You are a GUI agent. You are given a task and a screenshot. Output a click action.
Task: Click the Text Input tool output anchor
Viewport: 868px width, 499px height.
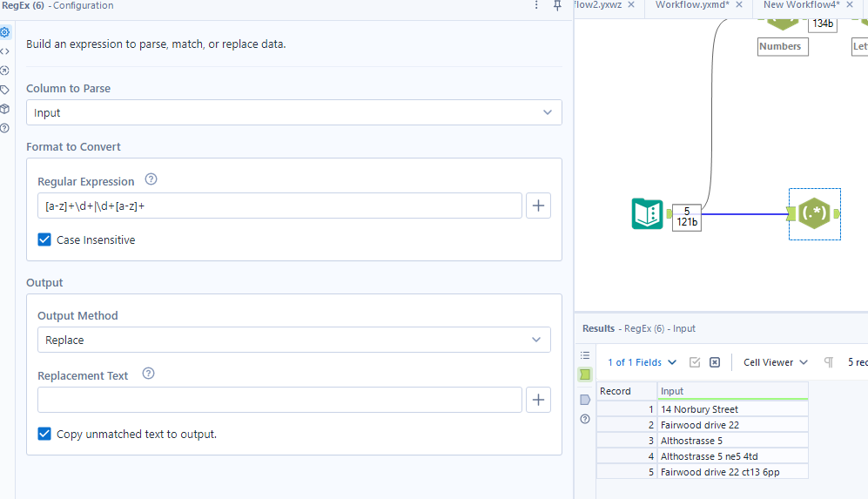coord(669,213)
